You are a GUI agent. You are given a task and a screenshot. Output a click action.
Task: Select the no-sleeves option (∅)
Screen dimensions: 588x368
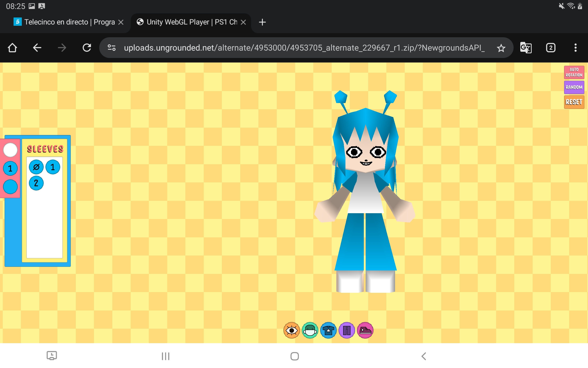(36, 167)
